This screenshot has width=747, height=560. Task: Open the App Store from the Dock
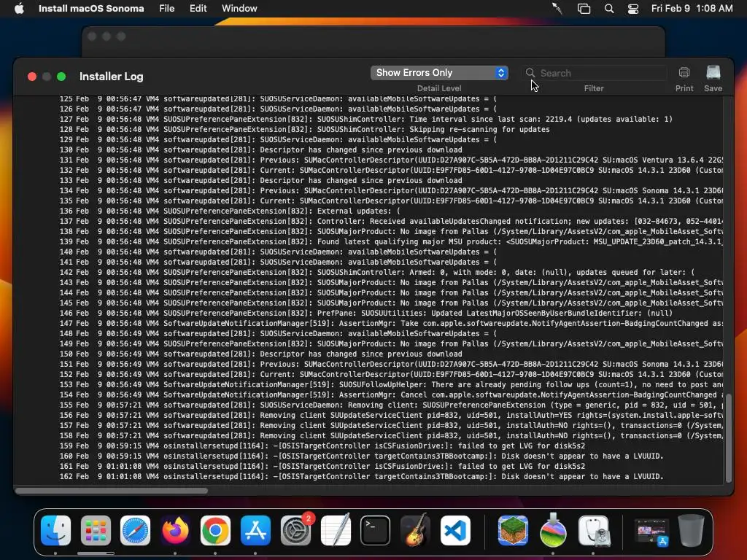[x=255, y=530]
